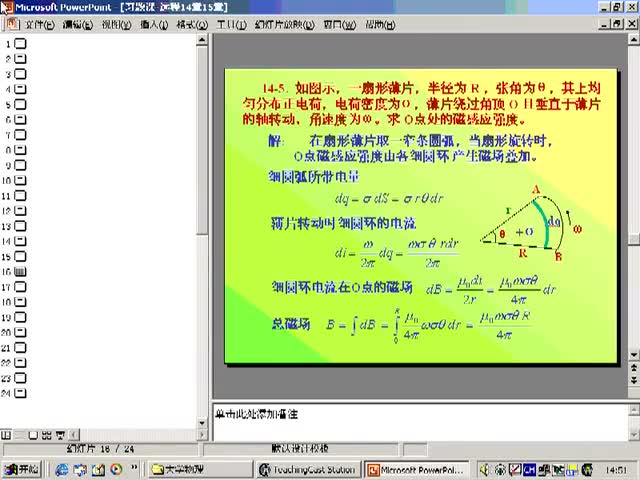Start Slide Show from view buttons
The image size is (640, 480).
click(x=60, y=435)
